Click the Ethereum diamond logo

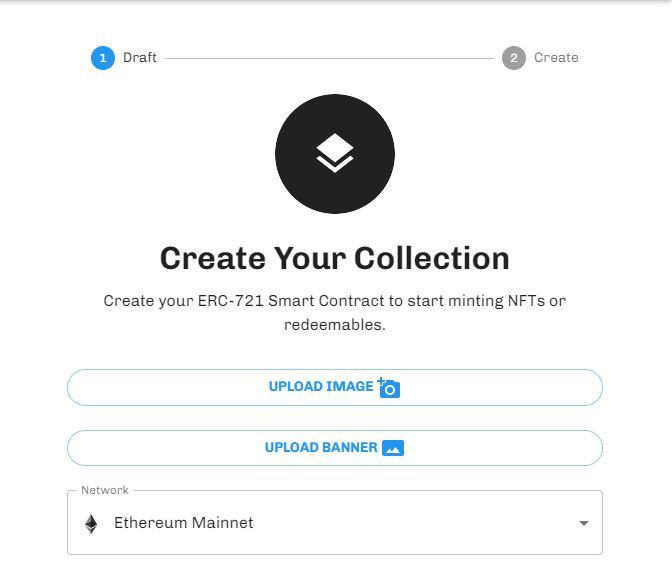click(91, 523)
